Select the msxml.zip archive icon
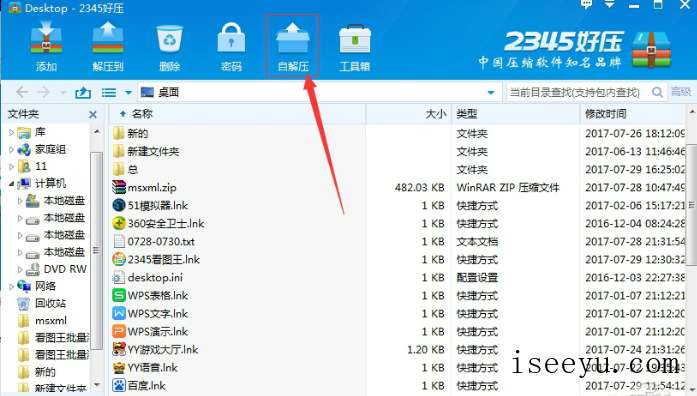The height and width of the screenshot is (396, 697). 119,187
